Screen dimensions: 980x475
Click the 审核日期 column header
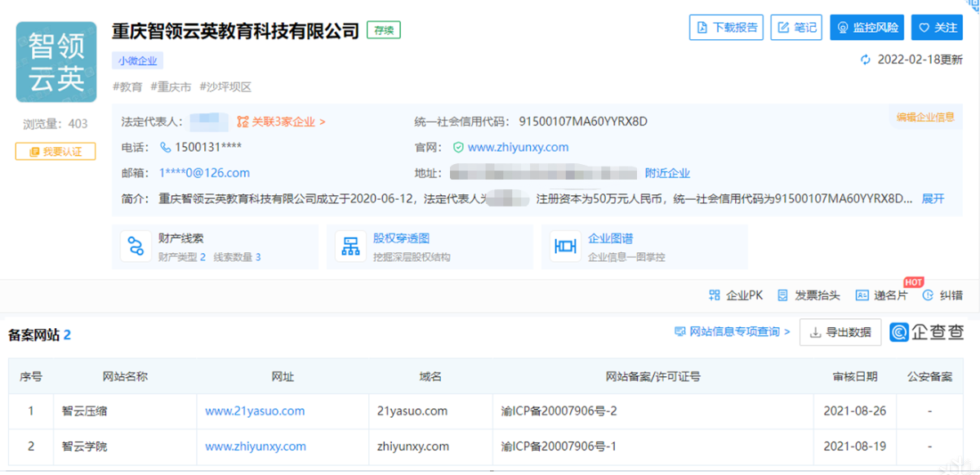coord(855,376)
